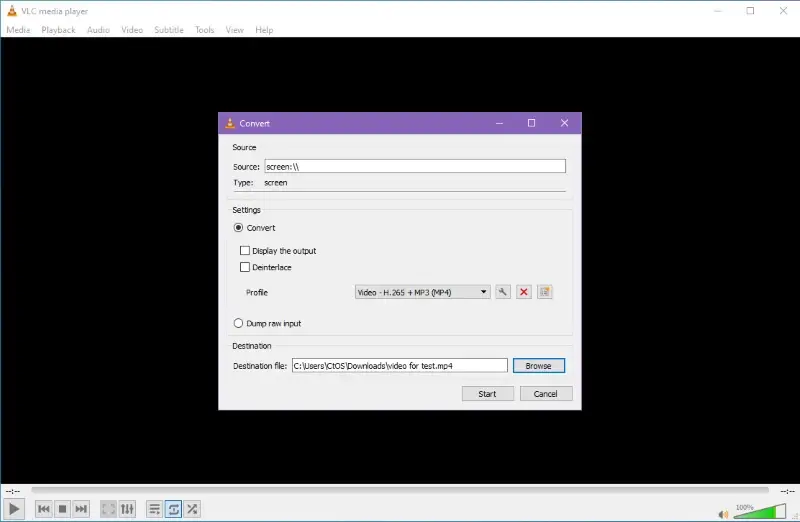
Task: Enable Display the output checkbox
Action: 245,251
